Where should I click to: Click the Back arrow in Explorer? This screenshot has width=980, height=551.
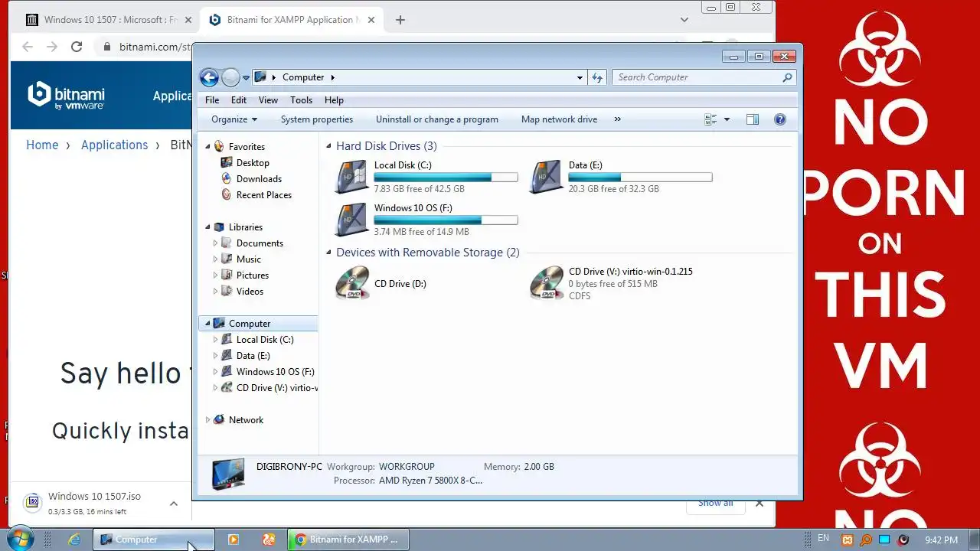click(x=209, y=77)
